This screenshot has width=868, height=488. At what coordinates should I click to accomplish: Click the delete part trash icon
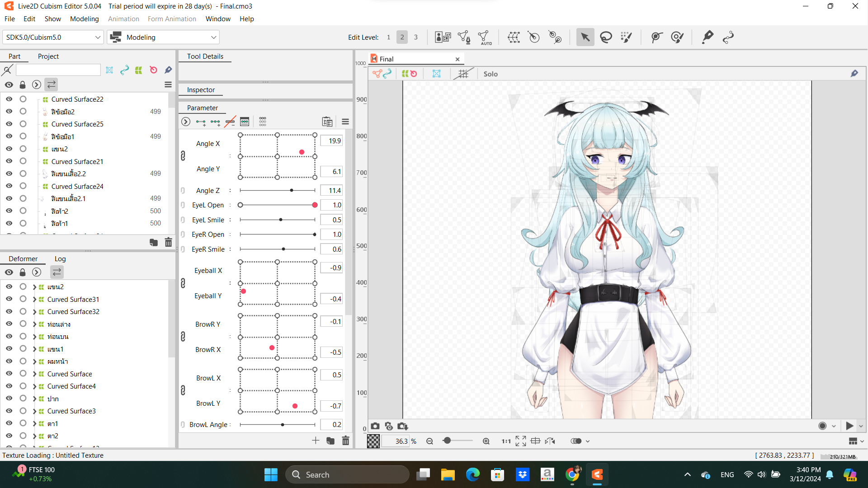tap(168, 243)
